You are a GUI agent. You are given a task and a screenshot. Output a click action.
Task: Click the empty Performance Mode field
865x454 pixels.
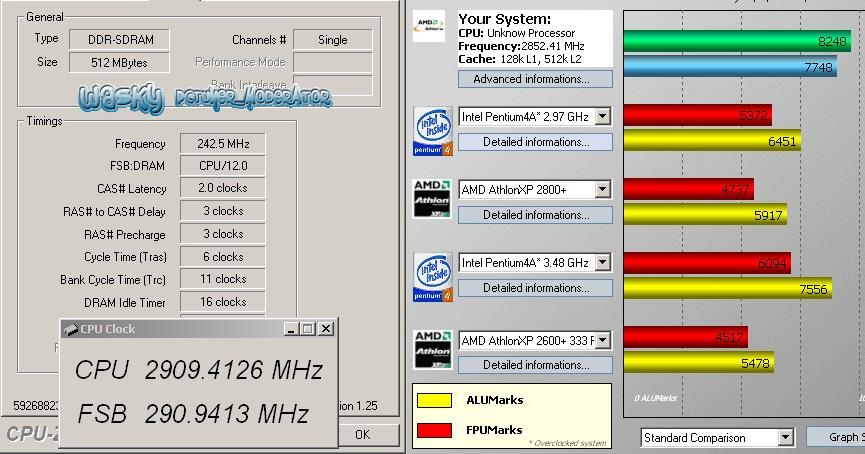tap(333, 62)
